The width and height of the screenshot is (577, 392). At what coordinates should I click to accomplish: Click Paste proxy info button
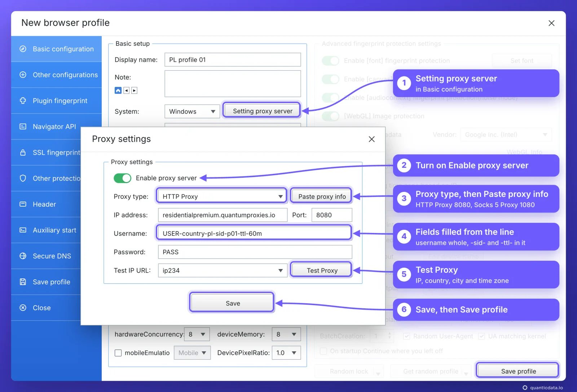point(322,196)
